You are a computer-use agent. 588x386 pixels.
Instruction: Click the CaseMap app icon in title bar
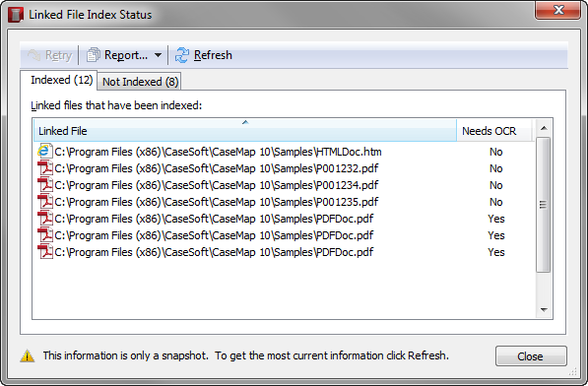pos(16,15)
